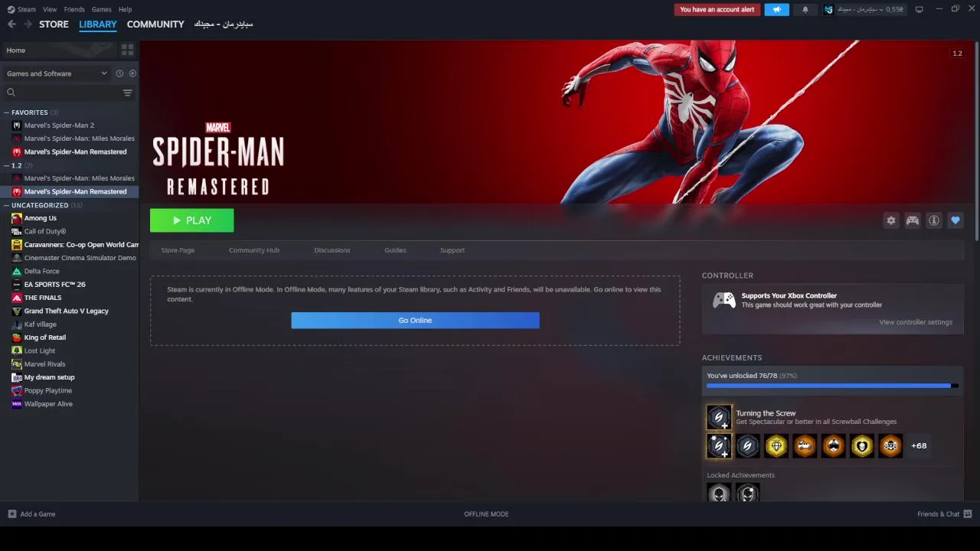The width and height of the screenshot is (980, 551).
Task: Open the announcements megaphone button
Action: pyautogui.click(x=776, y=9)
